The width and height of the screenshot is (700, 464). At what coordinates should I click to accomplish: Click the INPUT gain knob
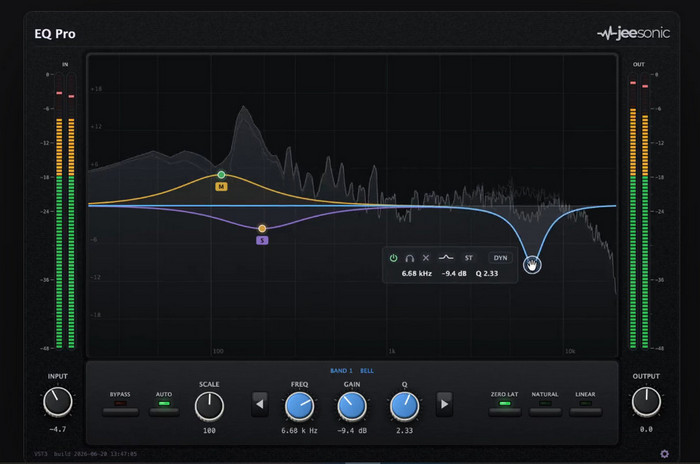pyautogui.click(x=58, y=401)
